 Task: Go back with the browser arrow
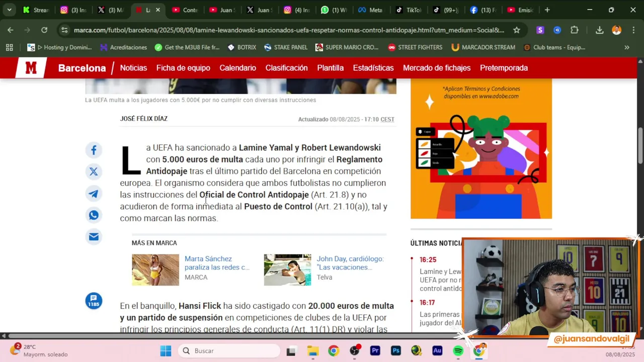tap(11, 30)
